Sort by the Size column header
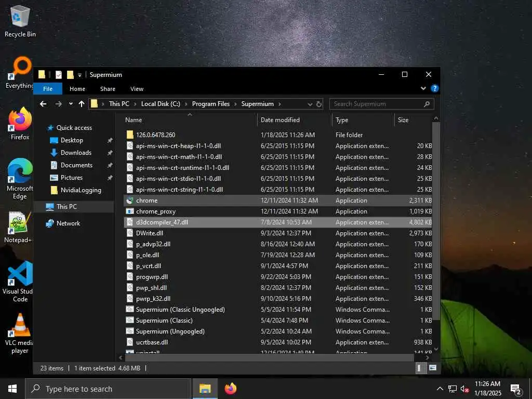The width and height of the screenshot is (532, 399). 413,120
